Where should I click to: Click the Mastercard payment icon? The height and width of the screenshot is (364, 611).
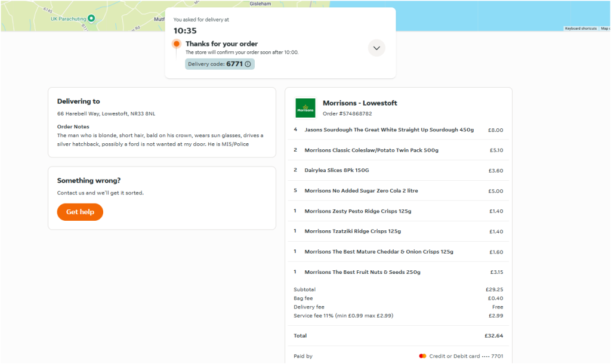coord(422,356)
